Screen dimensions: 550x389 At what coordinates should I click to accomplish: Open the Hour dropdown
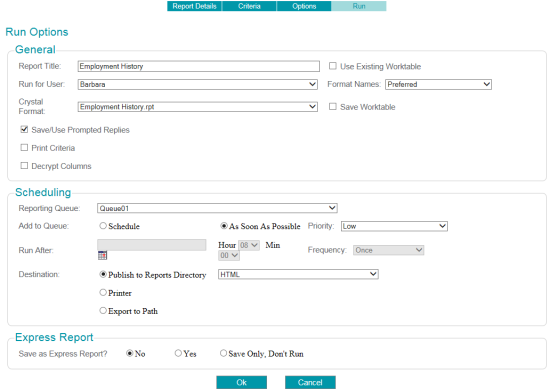(249, 245)
